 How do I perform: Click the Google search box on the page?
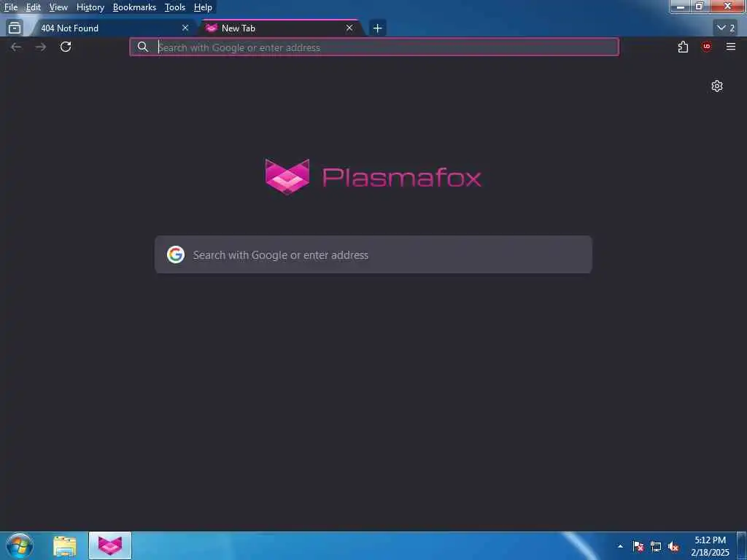[x=373, y=254]
